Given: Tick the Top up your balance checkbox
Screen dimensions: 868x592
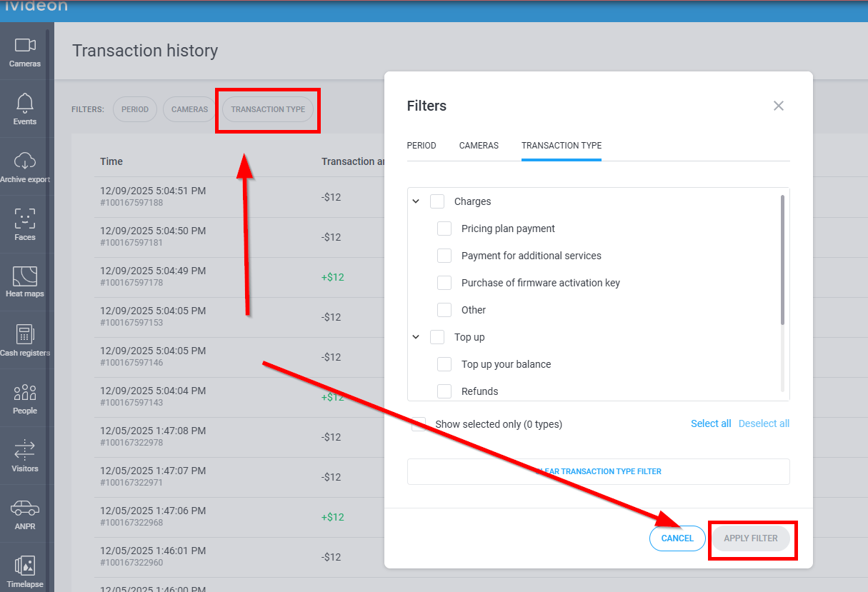Looking at the screenshot, I should pos(444,364).
